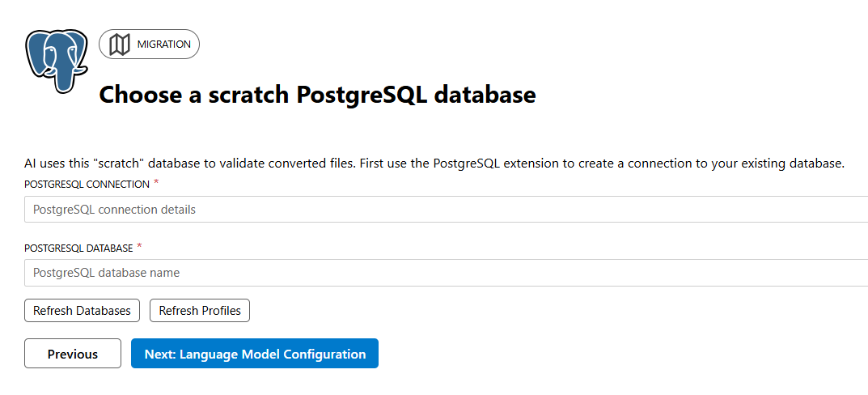Click the POSTGRESQL CONNECTION field label
Viewport: 868px width, 395px height.
[x=87, y=185]
